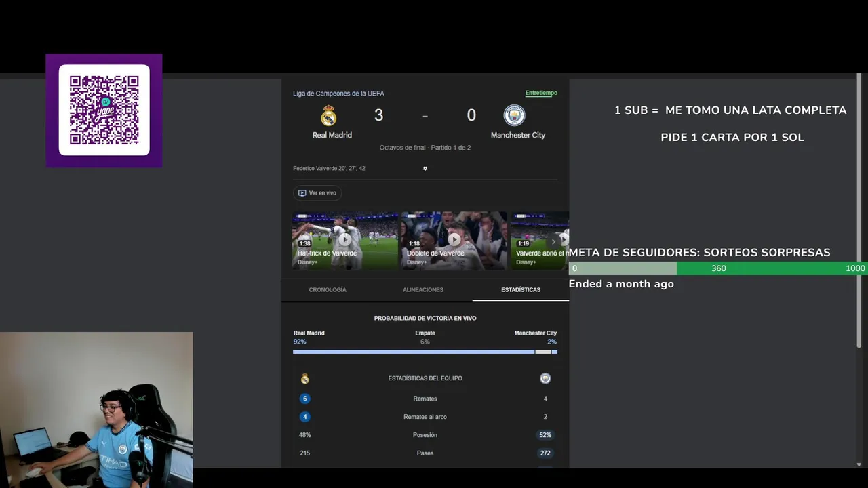The width and height of the screenshot is (868, 488).
Task: Click the Pases stat row label
Action: click(x=425, y=453)
